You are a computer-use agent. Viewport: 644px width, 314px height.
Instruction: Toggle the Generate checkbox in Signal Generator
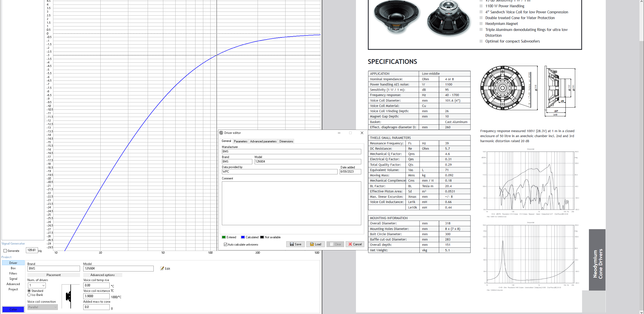(5, 251)
